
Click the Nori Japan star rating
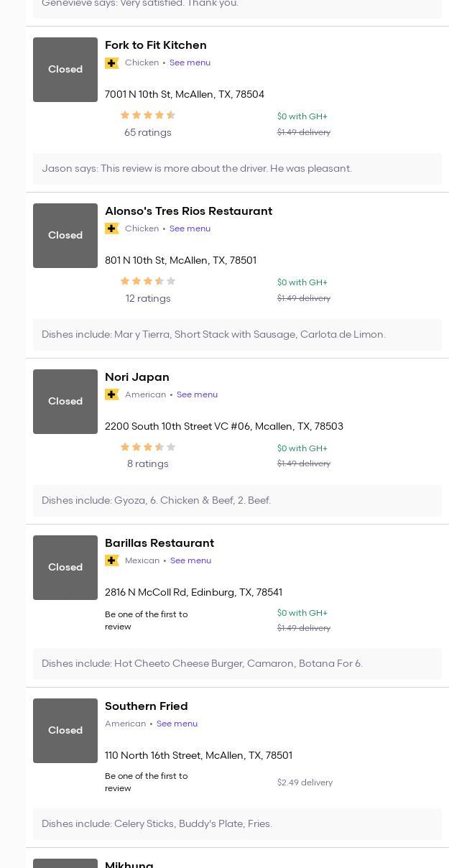coord(147,447)
